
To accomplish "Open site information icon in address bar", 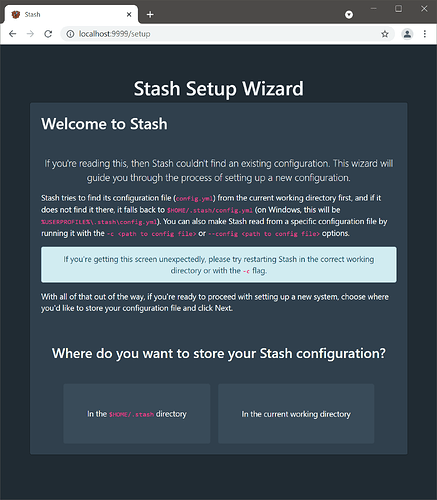I will (70, 34).
